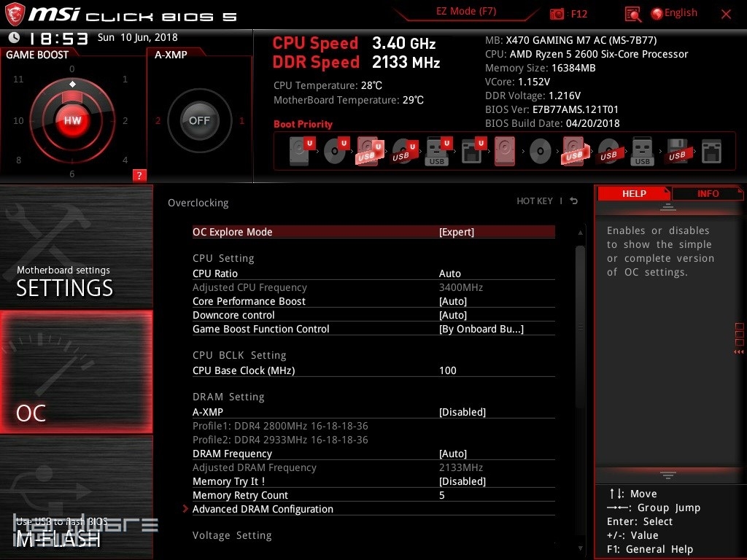Open the SETTINGS motherboard section
Screen dimensions: 747x560
76,248
